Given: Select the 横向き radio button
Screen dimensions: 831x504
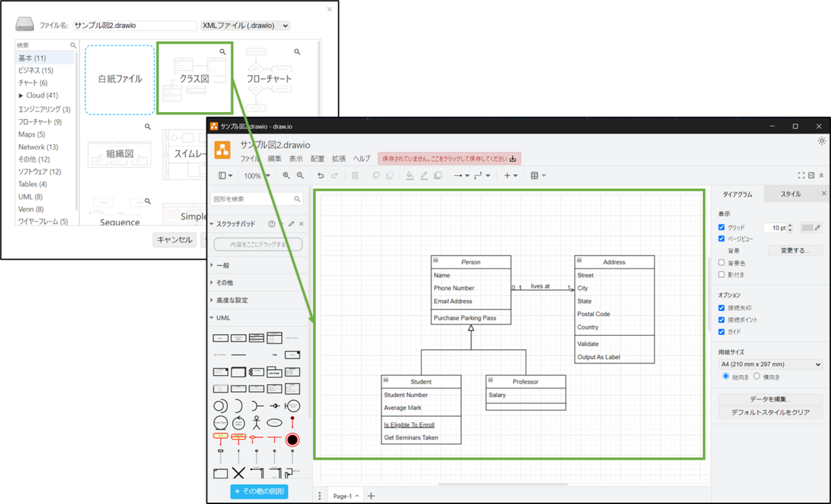Looking at the screenshot, I should coord(757,377).
